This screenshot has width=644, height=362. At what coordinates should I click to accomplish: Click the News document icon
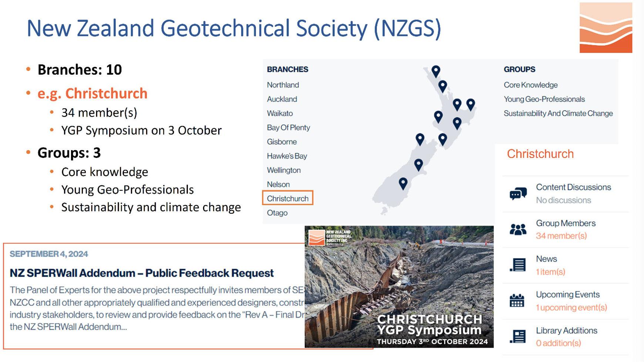pos(518,265)
